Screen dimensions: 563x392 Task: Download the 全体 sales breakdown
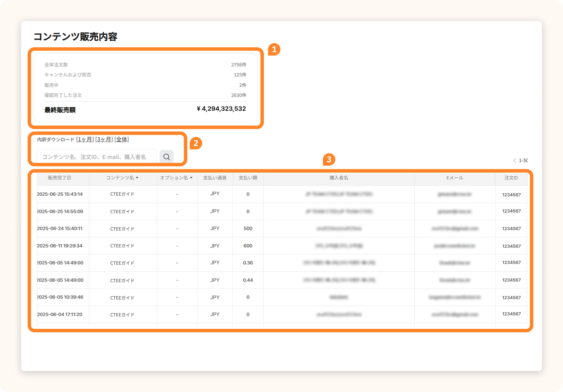pos(122,139)
